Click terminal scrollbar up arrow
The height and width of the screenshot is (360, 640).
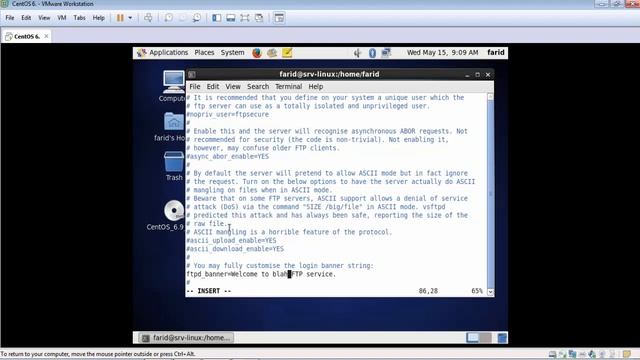coord(491,97)
